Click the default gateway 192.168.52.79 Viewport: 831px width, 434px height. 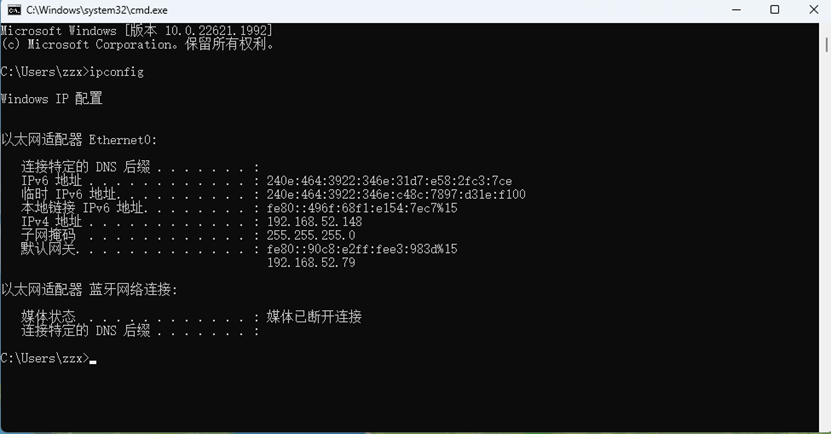click(311, 263)
